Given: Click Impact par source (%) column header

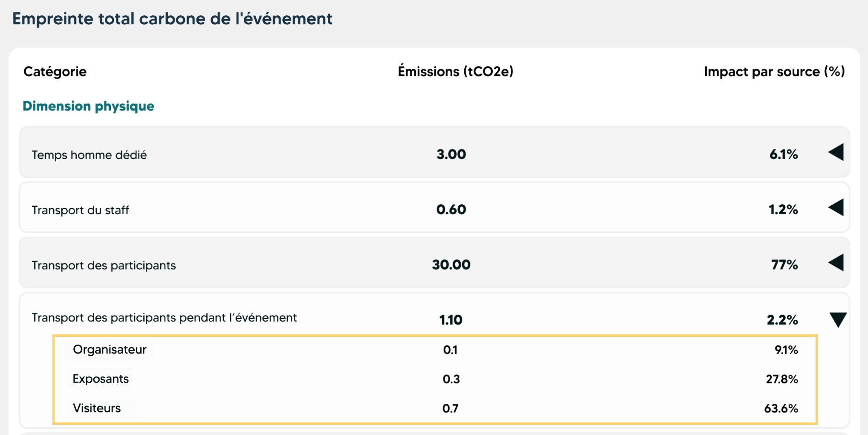Looking at the screenshot, I should [x=774, y=72].
